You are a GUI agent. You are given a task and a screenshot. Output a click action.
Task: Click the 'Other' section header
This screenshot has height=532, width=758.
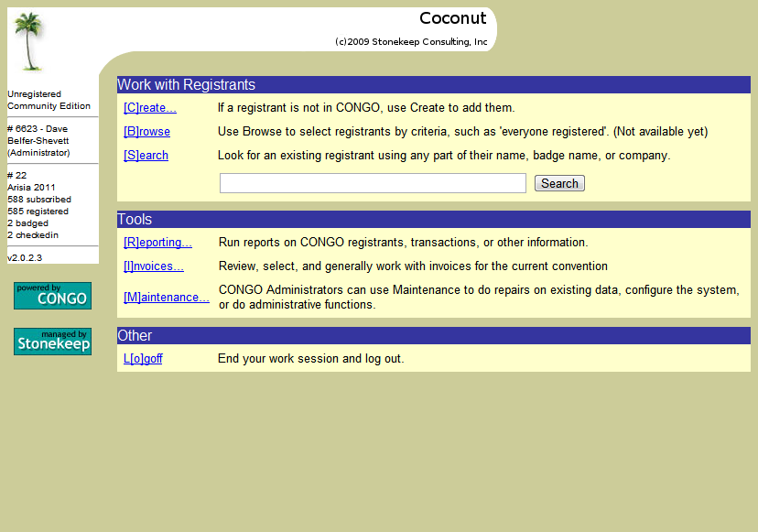point(135,336)
